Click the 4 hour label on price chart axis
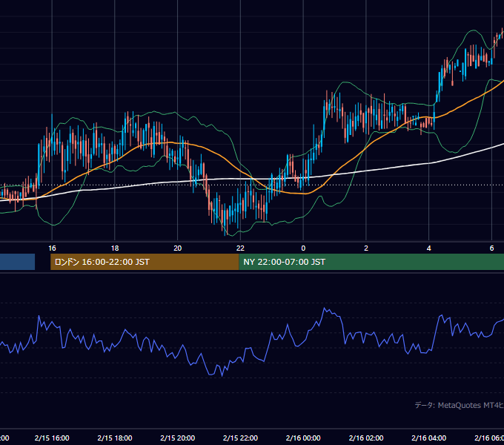Viewport: 504px width, 445px height. tap(429, 248)
